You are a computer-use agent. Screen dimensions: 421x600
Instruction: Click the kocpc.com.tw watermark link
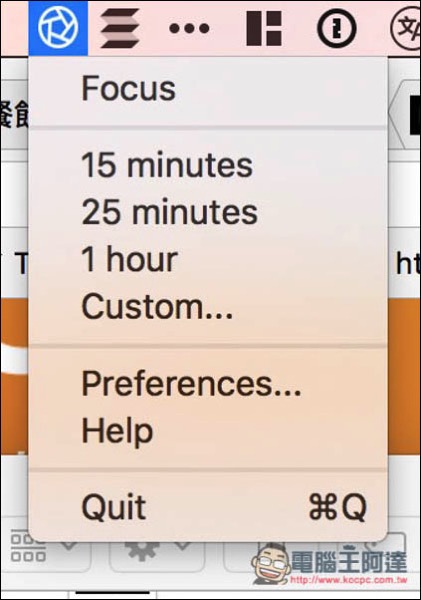click(x=349, y=580)
